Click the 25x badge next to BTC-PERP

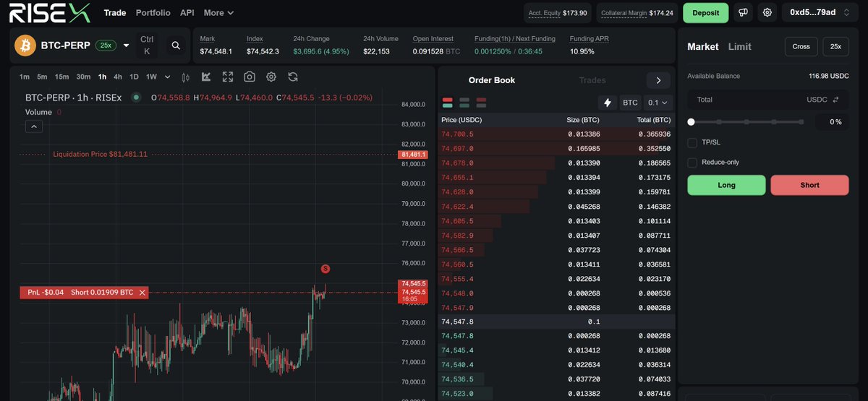pyautogui.click(x=106, y=46)
